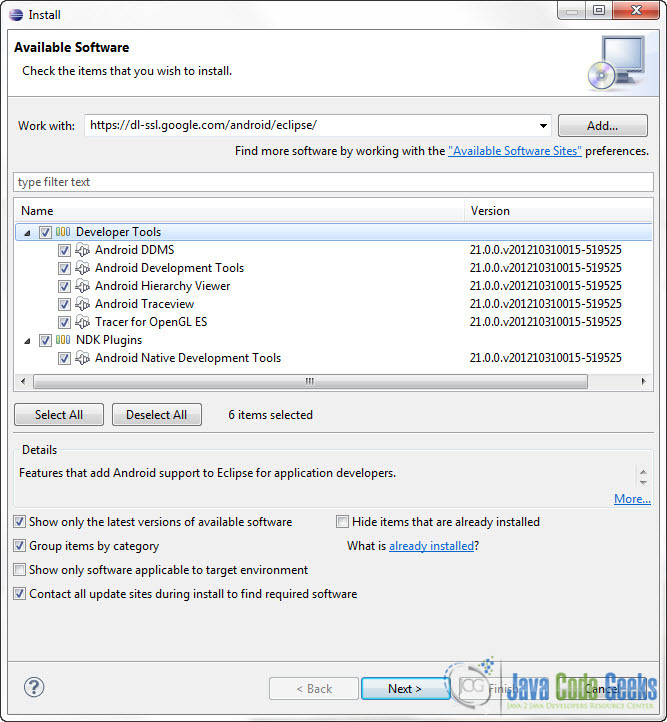667x722 pixels.
Task: Open the already installed link
Action: click(431, 546)
